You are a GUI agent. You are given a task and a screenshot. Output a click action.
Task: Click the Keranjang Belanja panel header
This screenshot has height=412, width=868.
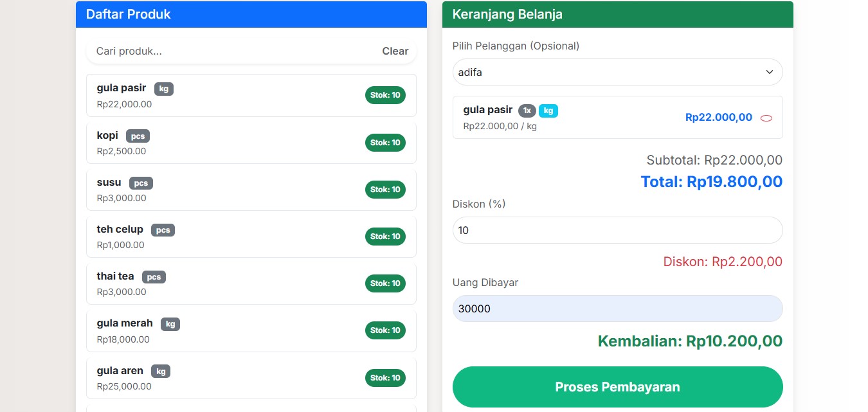click(x=617, y=14)
